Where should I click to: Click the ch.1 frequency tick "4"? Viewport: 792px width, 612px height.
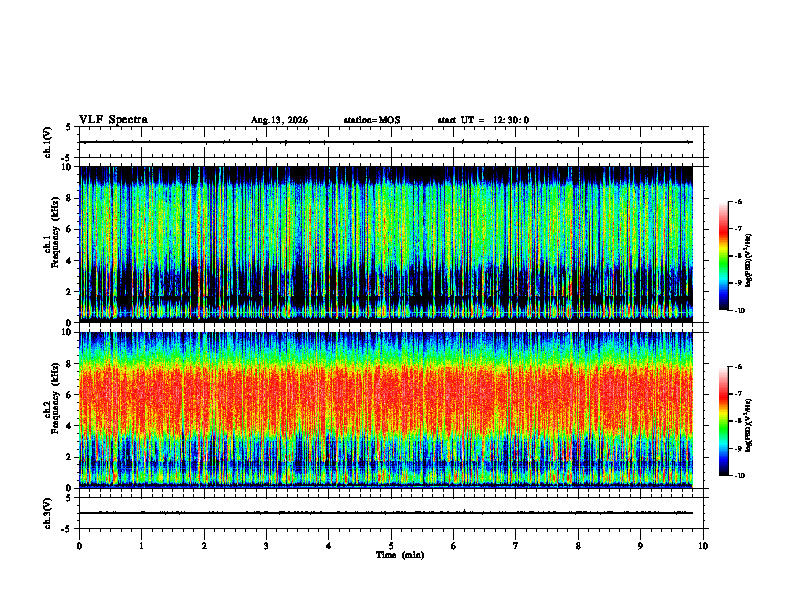tap(69, 261)
